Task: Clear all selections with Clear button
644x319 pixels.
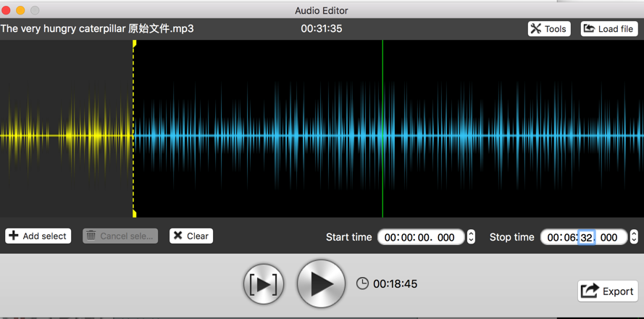Action: pos(191,236)
